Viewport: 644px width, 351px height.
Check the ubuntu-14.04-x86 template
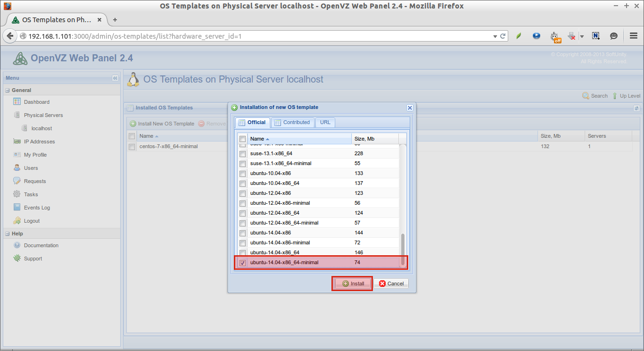point(242,233)
